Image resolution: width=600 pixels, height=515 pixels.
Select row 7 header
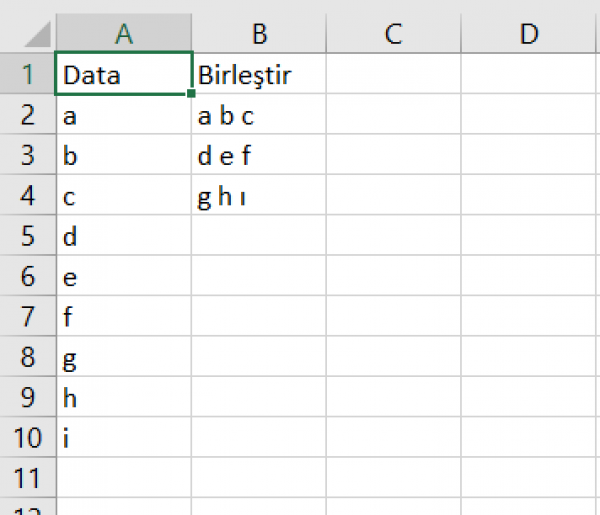click(28, 316)
